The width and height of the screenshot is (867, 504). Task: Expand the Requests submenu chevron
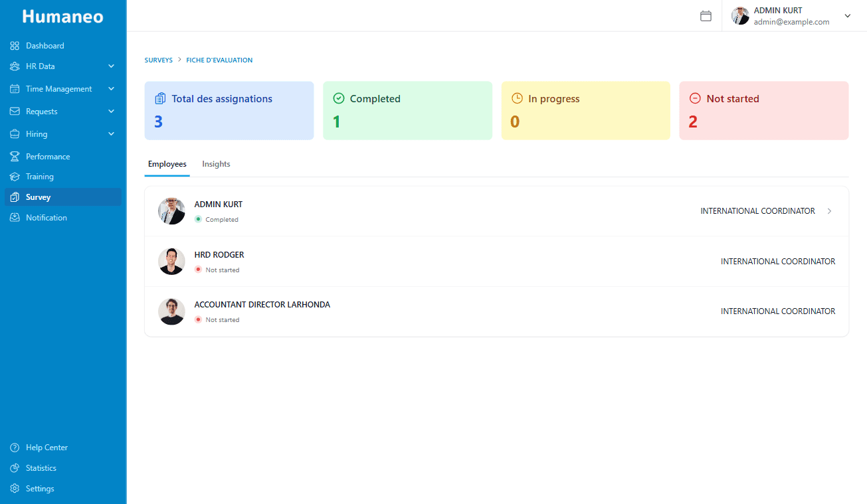[x=112, y=112]
